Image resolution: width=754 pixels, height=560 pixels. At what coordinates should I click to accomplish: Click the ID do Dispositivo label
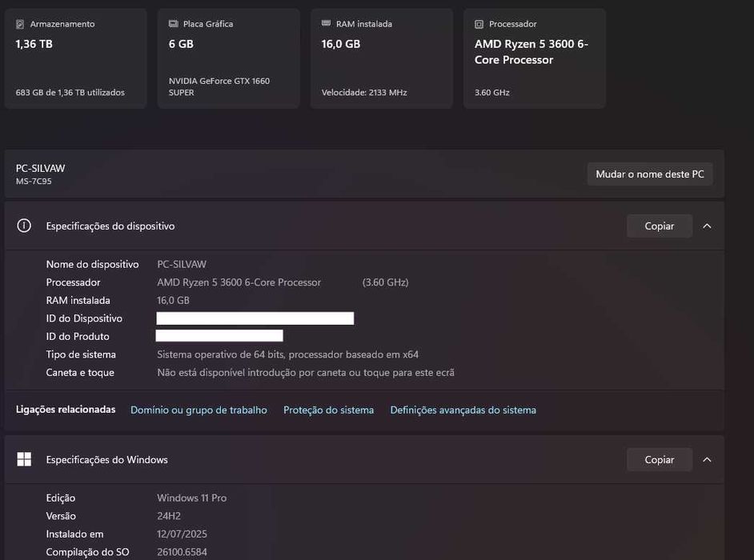(x=84, y=318)
